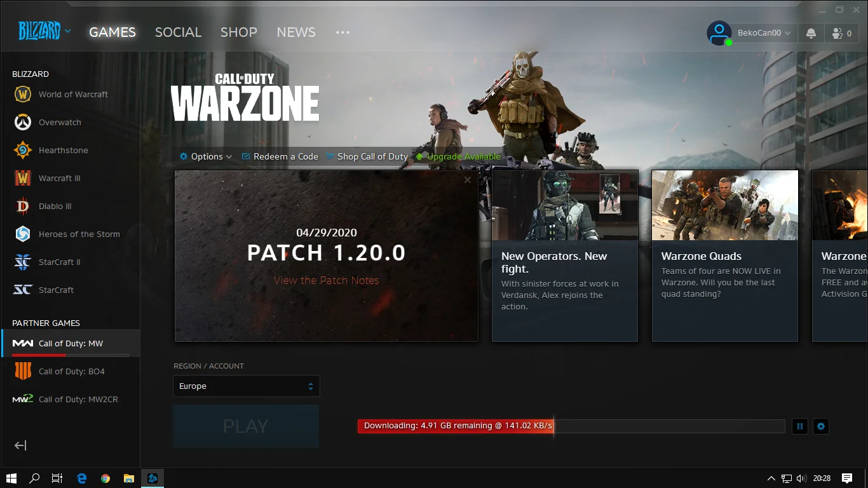868x488 pixels.
Task: Launch Google Chrome from taskbar
Action: 105,478
